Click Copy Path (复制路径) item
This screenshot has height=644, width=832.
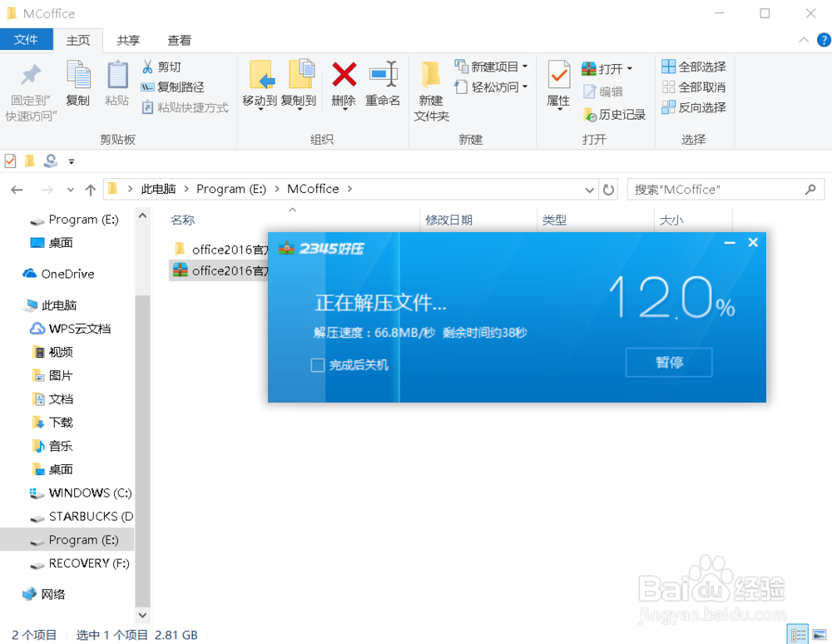click(172, 87)
